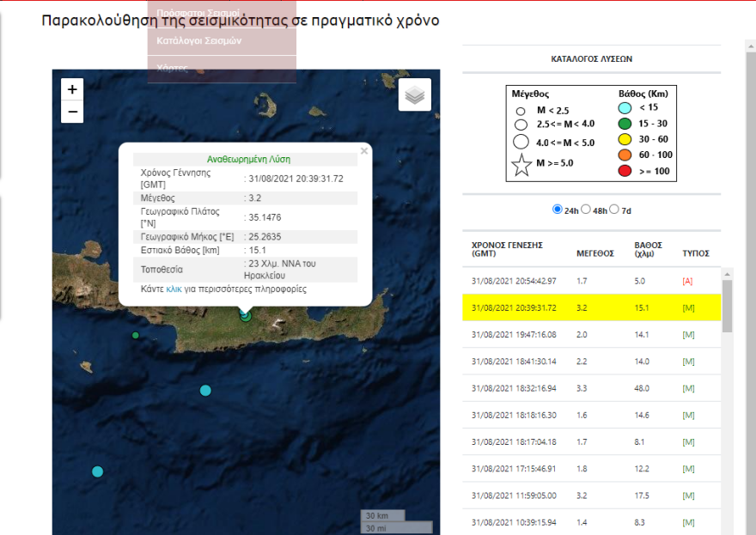The height and width of the screenshot is (535, 756).
Task: Close the Αναθεωρημένη Λύση popup with the X
Action: 363,151
